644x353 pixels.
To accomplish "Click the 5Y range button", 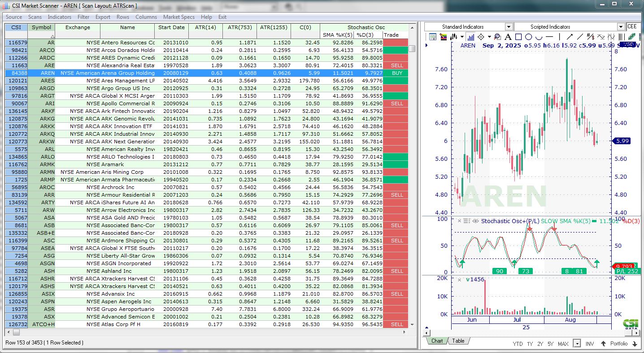I will pos(550,344).
